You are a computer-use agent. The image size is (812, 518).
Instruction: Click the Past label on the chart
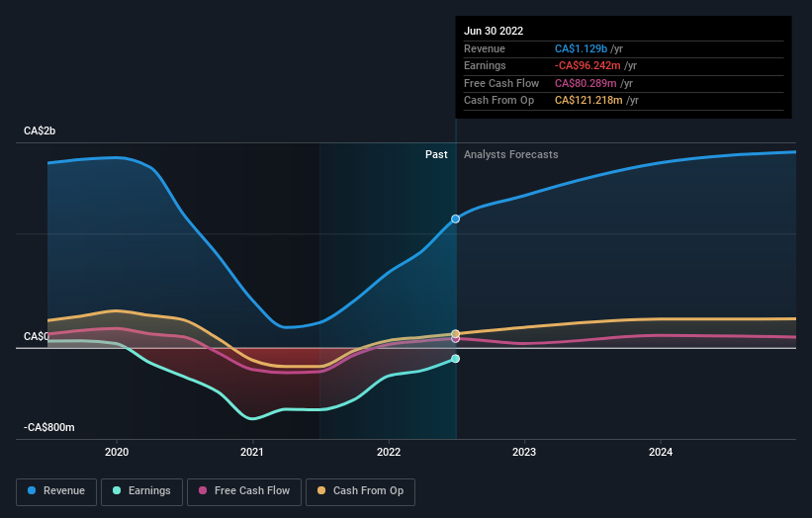coord(436,154)
